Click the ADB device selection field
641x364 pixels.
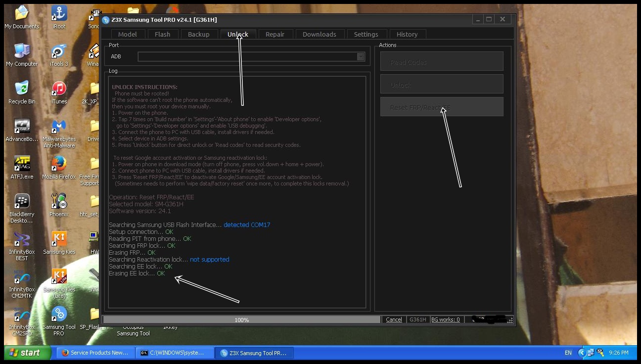coord(251,57)
